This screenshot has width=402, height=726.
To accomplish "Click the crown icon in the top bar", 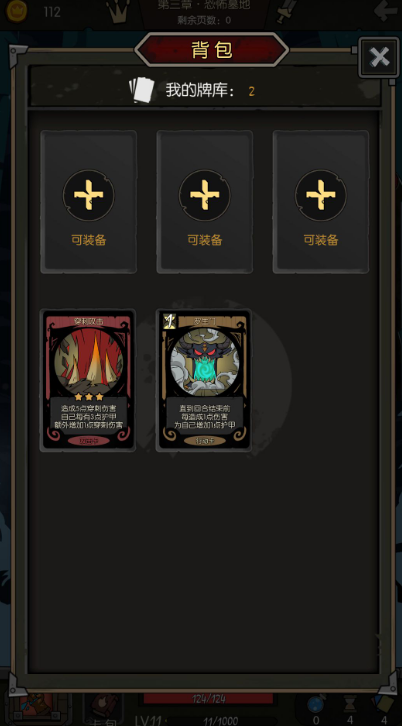I will pos(118,11).
